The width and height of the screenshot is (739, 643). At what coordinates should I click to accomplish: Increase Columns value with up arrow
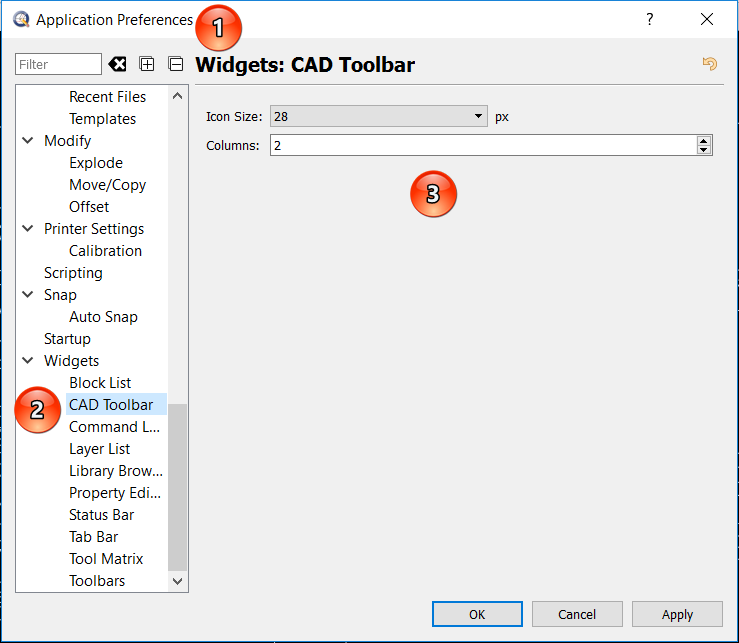(704, 141)
